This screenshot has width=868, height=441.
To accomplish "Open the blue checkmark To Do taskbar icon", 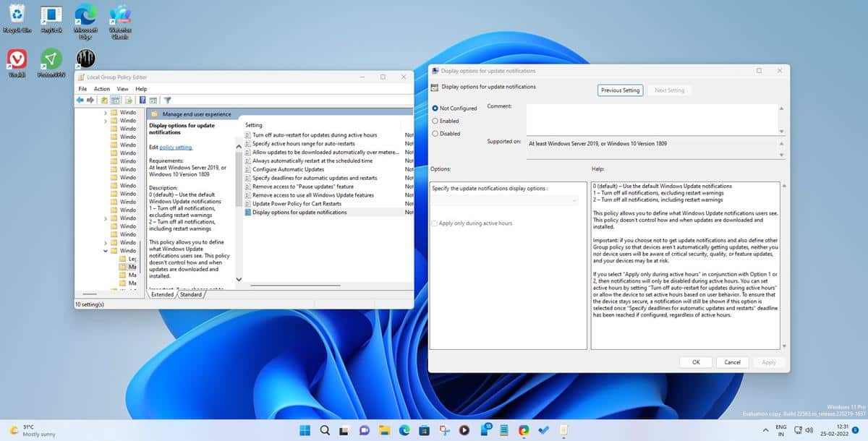I will pyautogui.click(x=544, y=430).
